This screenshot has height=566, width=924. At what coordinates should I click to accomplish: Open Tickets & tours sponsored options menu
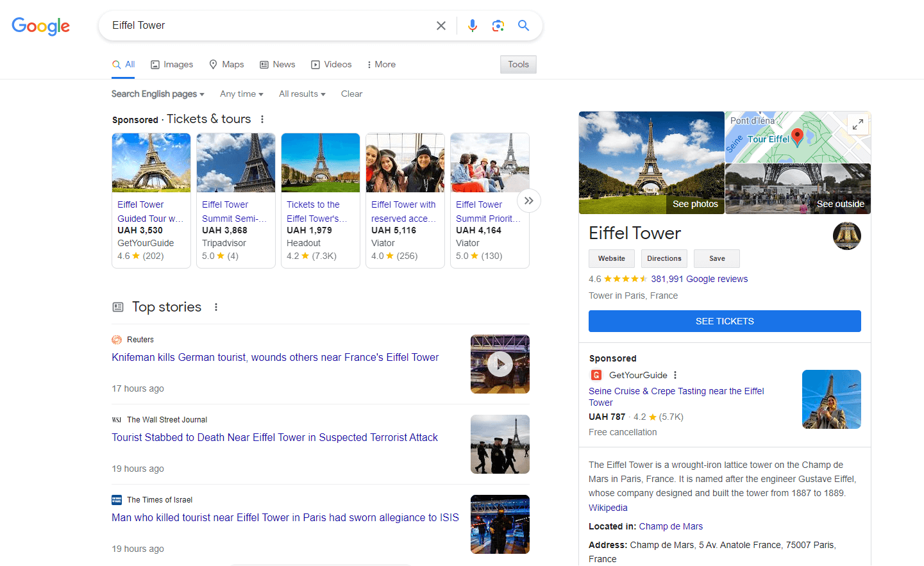click(262, 119)
